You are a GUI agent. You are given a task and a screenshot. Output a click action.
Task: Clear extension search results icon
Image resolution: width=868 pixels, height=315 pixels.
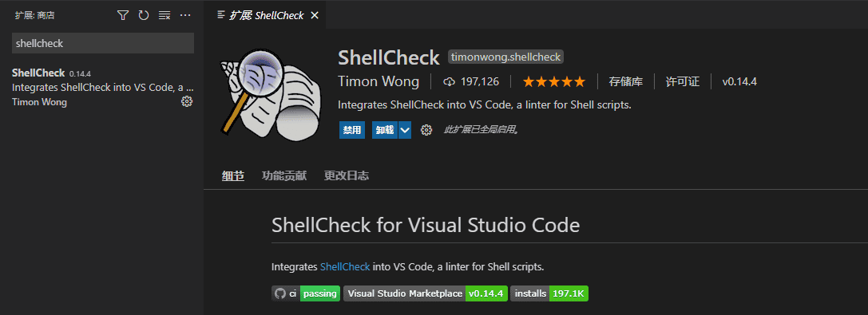click(164, 15)
